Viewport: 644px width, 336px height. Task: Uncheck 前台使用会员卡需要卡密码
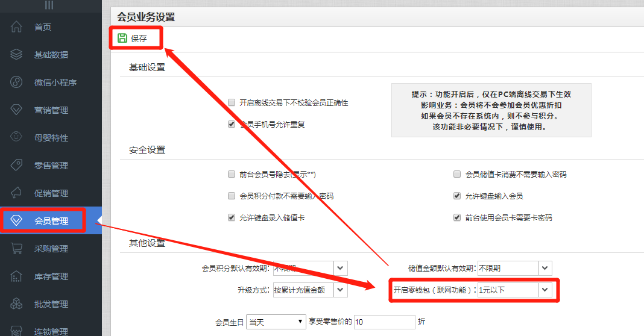456,217
